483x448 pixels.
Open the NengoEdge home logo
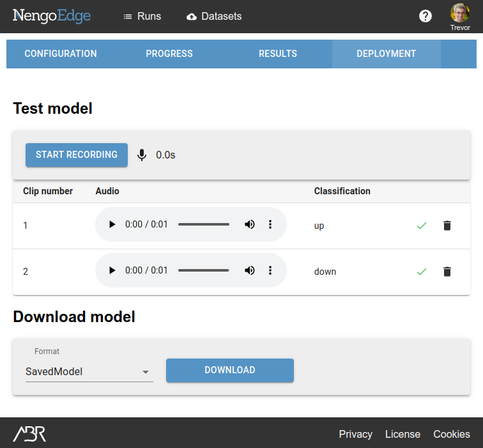coord(52,16)
